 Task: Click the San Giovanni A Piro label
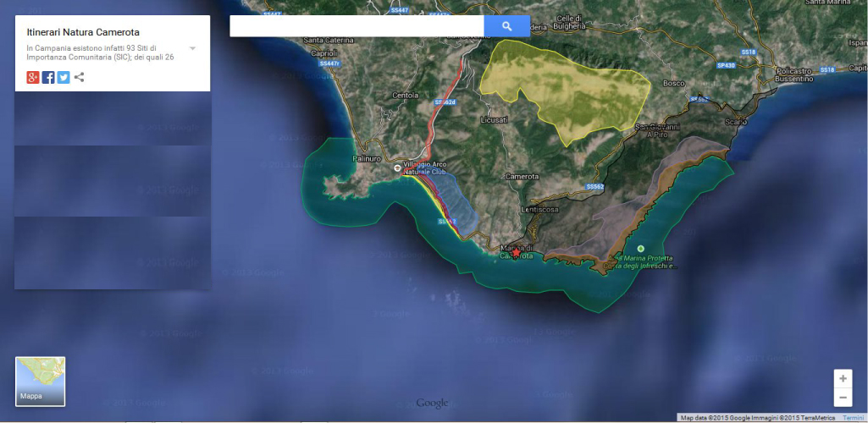pyautogui.click(x=657, y=130)
